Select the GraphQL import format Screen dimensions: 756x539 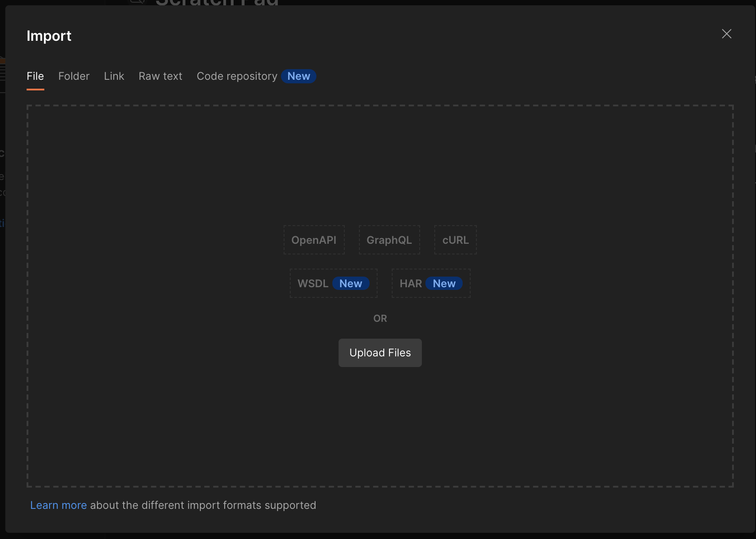click(x=389, y=240)
